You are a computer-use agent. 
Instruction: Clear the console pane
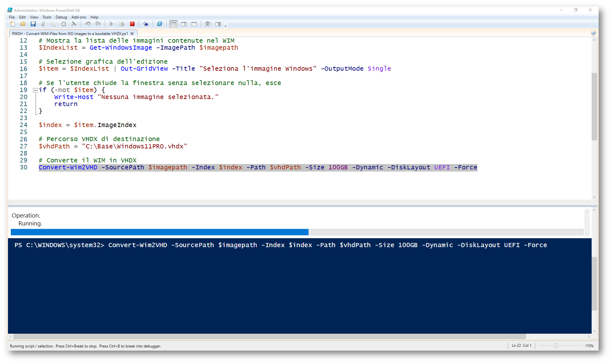coord(74,24)
